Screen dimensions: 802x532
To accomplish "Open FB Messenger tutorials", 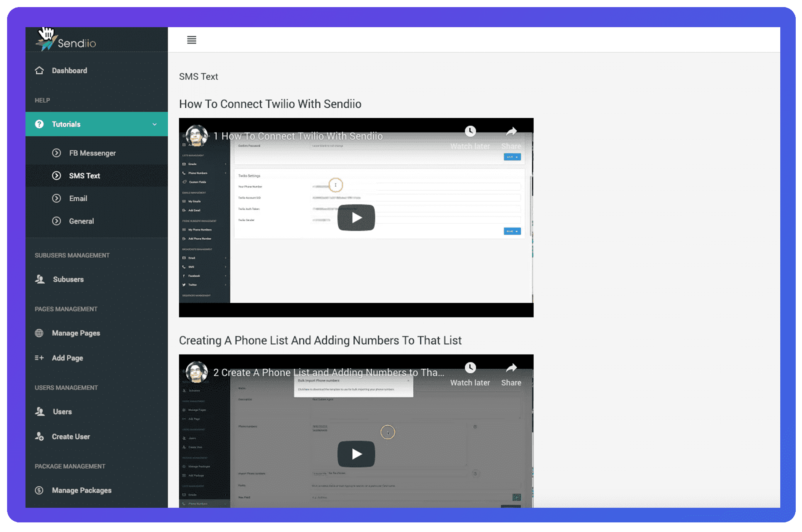I will click(92, 153).
